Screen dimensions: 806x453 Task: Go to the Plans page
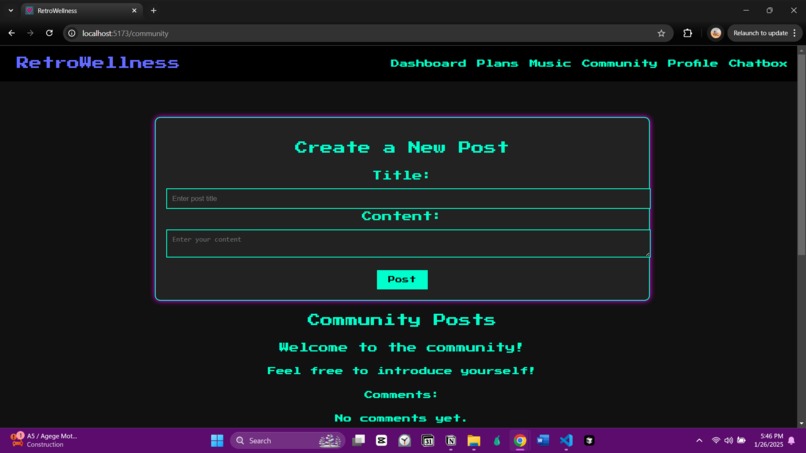(497, 63)
